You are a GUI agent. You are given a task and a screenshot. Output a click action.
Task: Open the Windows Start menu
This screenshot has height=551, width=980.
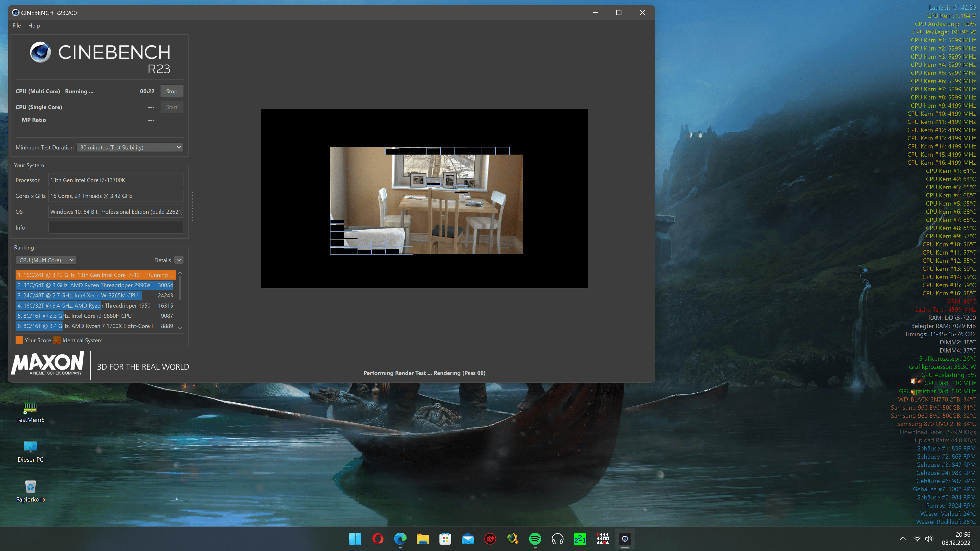[x=355, y=539]
